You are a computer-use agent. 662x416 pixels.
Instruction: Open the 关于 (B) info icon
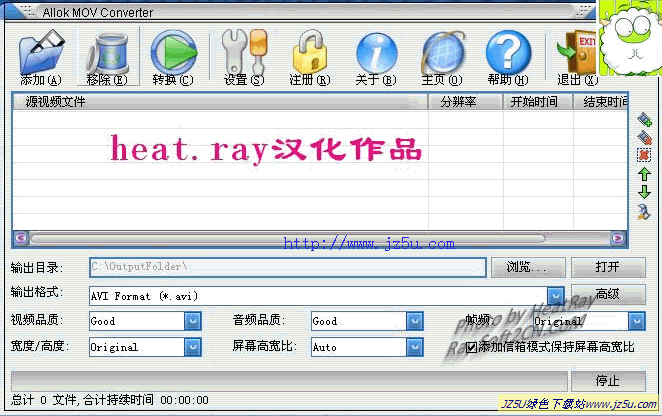click(x=376, y=53)
